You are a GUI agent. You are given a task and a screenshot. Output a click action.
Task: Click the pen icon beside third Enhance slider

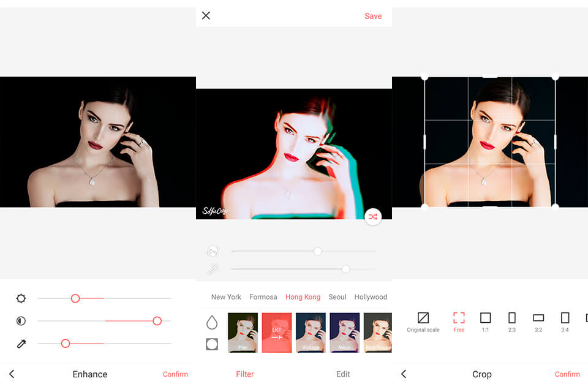click(21, 344)
